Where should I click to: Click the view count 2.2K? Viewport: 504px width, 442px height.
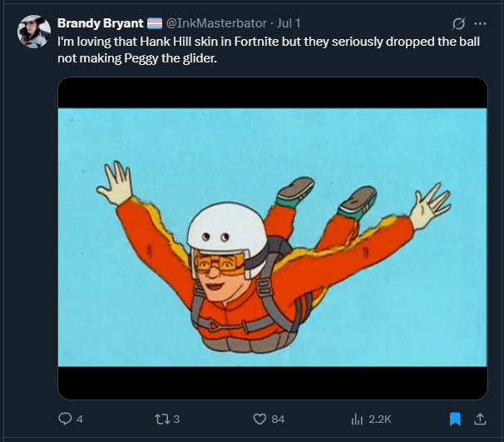click(x=379, y=419)
